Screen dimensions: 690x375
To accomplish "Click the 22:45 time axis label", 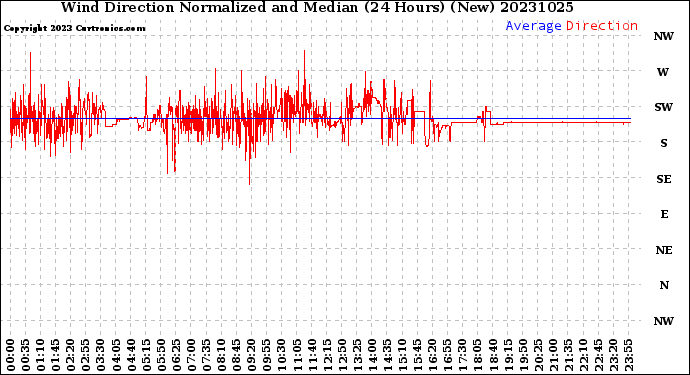I will pyautogui.click(x=598, y=355).
